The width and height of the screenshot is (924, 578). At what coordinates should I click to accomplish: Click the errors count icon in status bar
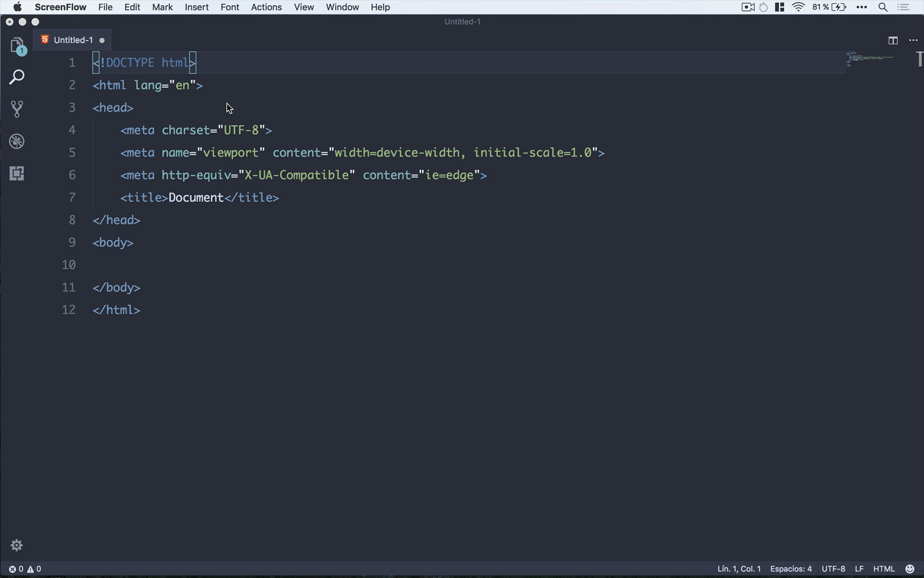[x=12, y=569]
